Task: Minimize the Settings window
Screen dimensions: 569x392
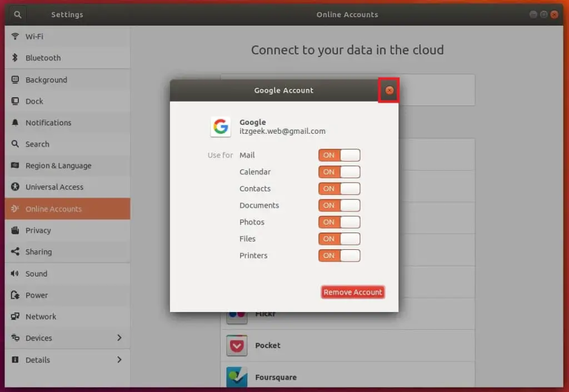Action: click(533, 14)
